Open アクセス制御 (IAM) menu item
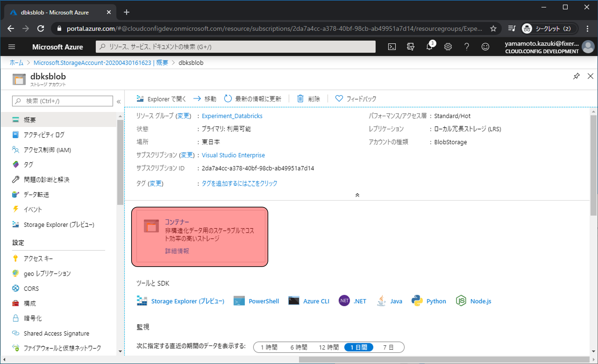The height and width of the screenshot is (364, 598). point(47,150)
